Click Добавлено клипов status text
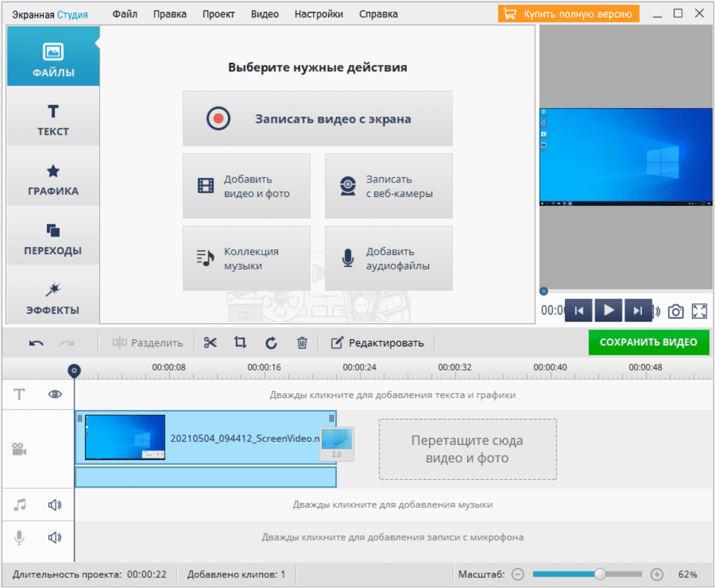The width and height of the screenshot is (715, 588). click(236, 574)
